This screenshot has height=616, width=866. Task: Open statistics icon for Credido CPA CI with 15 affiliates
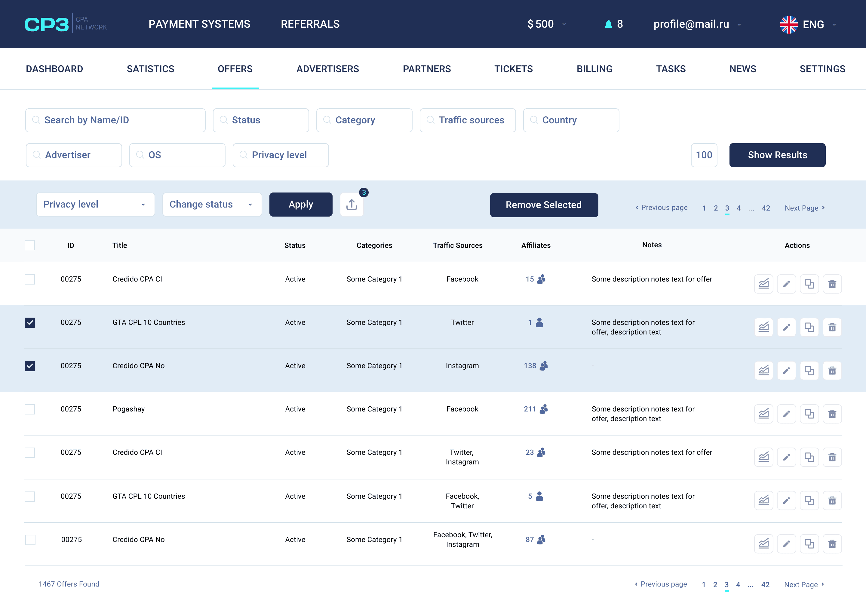pyautogui.click(x=763, y=284)
